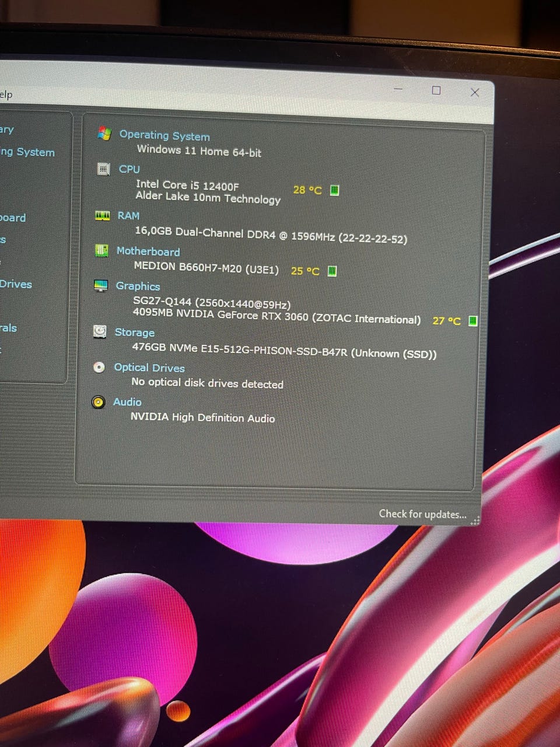Click the Alder Lake 10nm Technology text

pyautogui.click(x=208, y=197)
